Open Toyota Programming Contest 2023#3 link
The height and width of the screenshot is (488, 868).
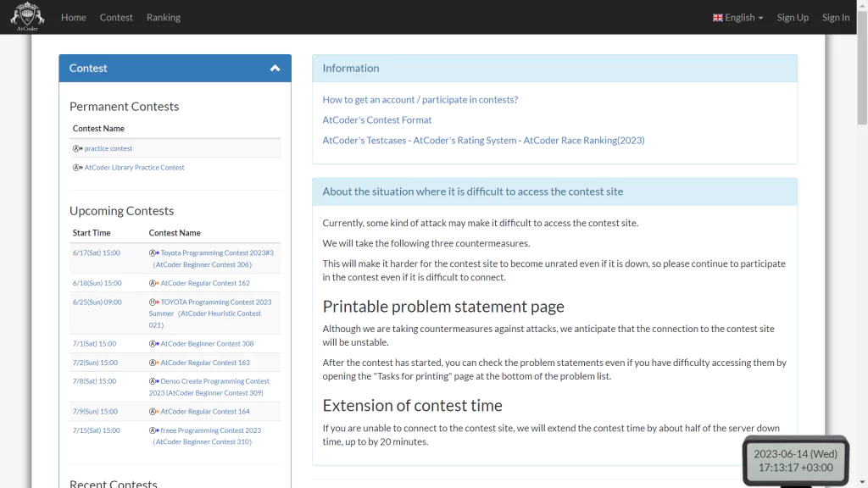click(213, 258)
